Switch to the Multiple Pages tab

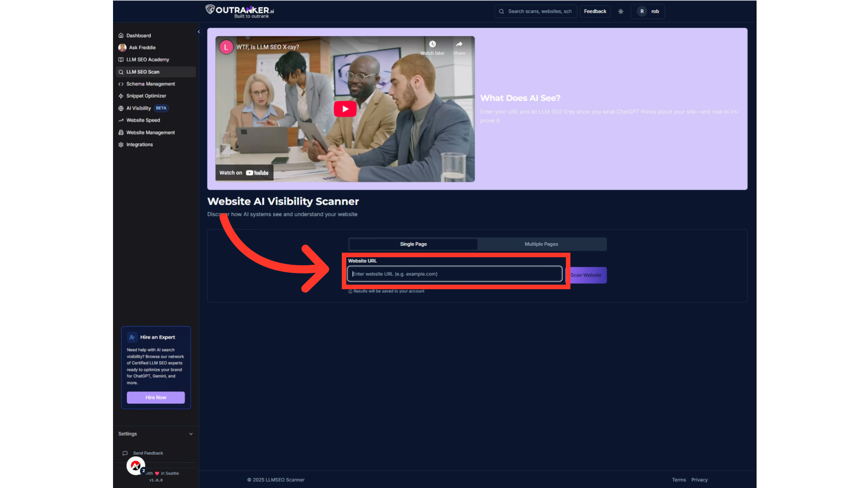pos(541,244)
